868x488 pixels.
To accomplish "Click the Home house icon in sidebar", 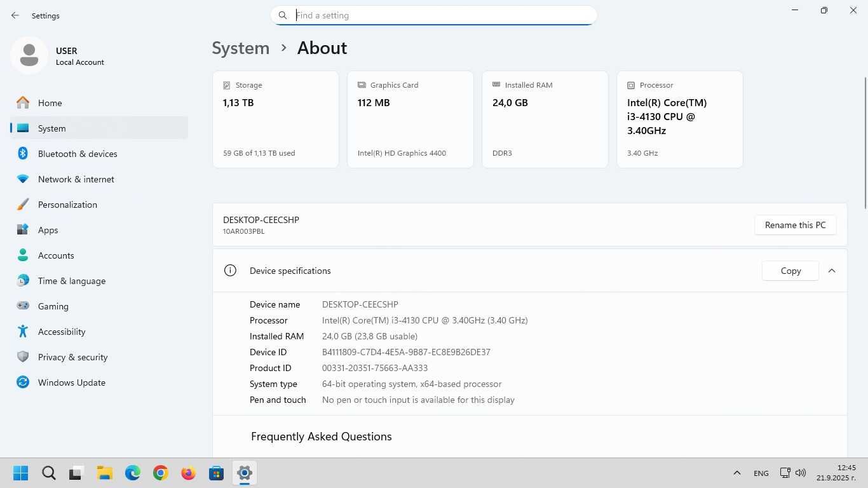I will point(23,102).
